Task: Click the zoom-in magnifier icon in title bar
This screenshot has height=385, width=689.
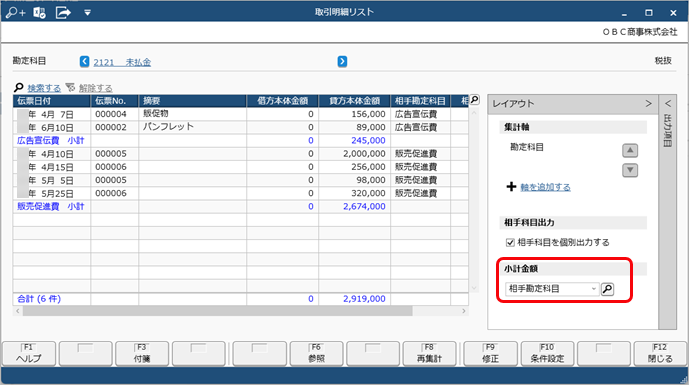Action: point(15,13)
